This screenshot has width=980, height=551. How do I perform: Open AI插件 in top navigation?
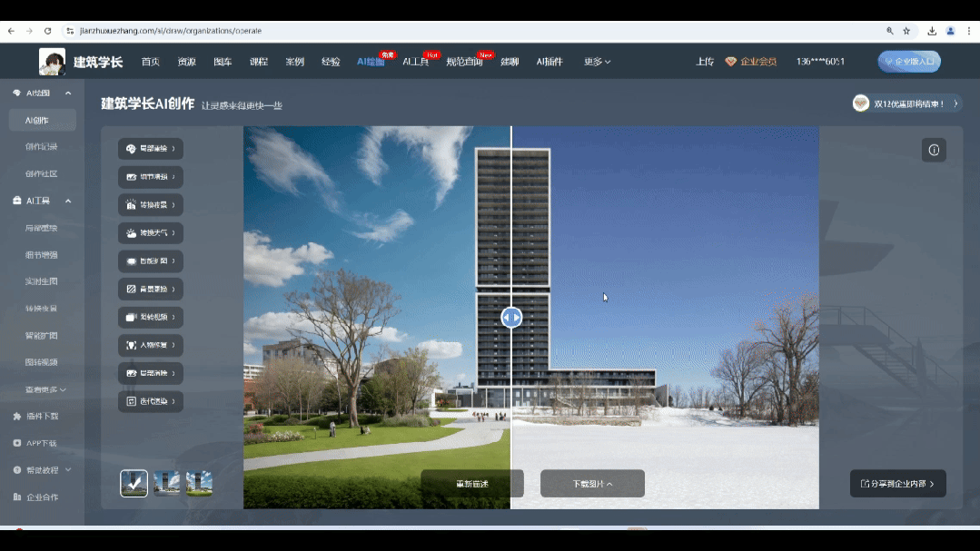point(549,61)
